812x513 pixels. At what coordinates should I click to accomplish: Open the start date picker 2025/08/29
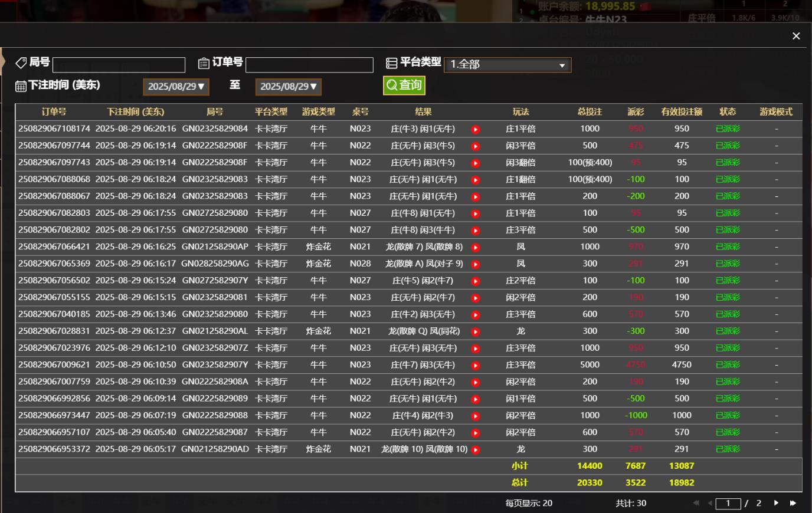coord(176,87)
